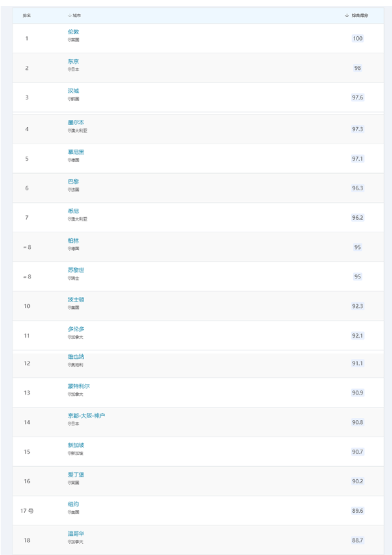Open the 波士顿 city link
The image size is (392, 555).
tap(76, 300)
